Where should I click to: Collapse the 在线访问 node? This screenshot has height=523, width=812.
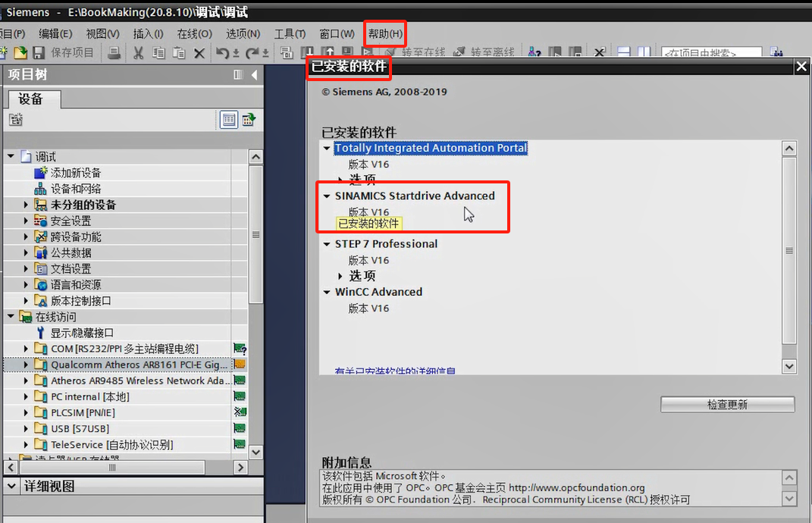(11, 316)
